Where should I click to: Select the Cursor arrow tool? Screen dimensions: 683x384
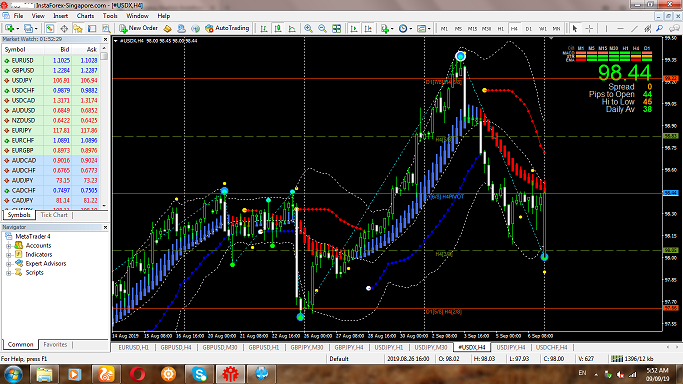tap(575, 28)
